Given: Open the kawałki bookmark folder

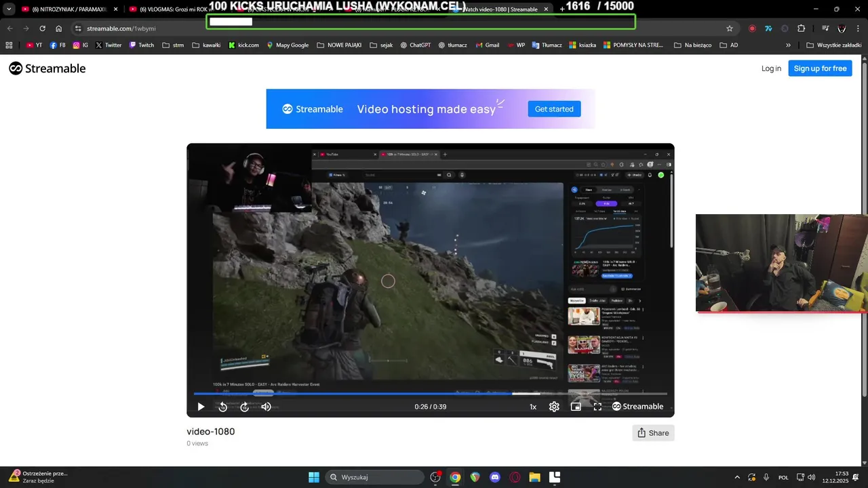Looking at the screenshot, I should (x=206, y=45).
